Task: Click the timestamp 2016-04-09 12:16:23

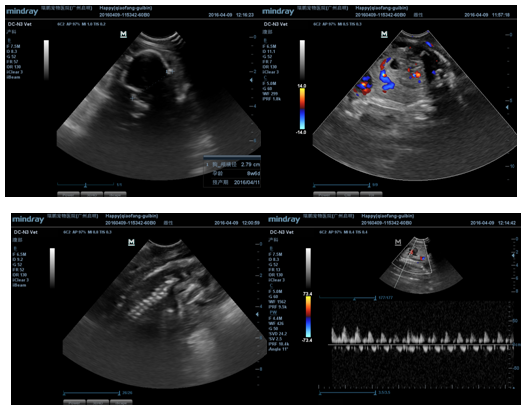Action: tap(231, 15)
